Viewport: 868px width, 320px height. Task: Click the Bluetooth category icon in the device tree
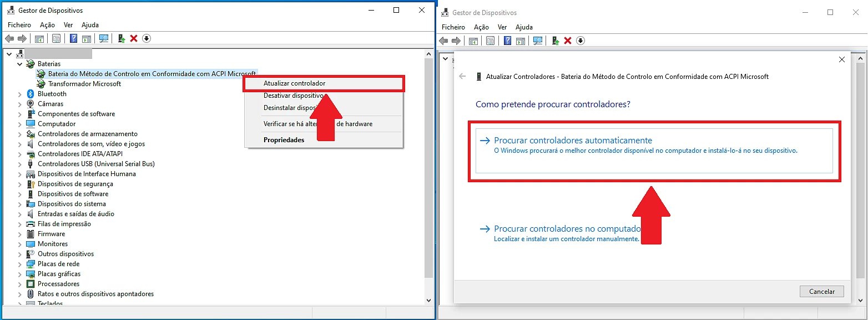coord(31,94)
